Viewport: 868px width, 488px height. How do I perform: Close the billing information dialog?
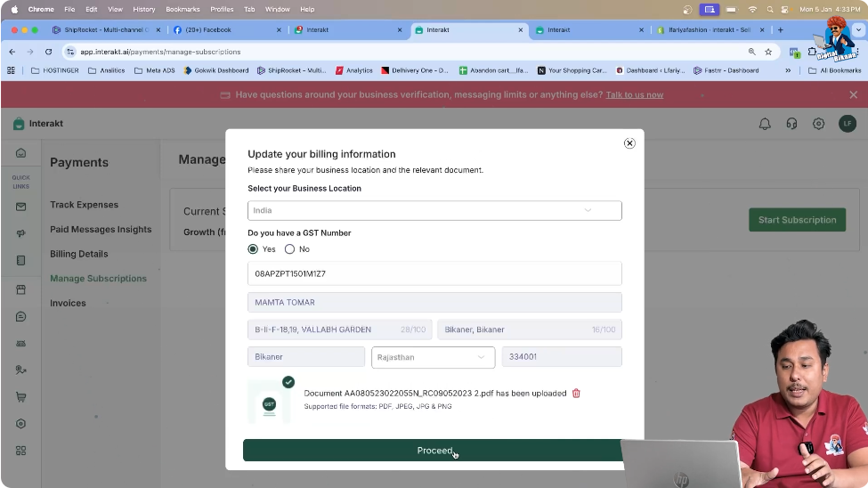(x=629, y=142)
